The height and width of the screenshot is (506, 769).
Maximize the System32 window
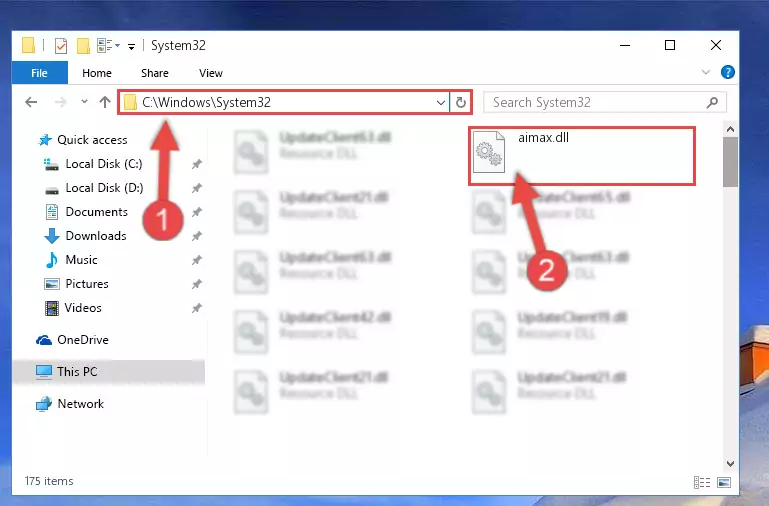pos(670,46)
